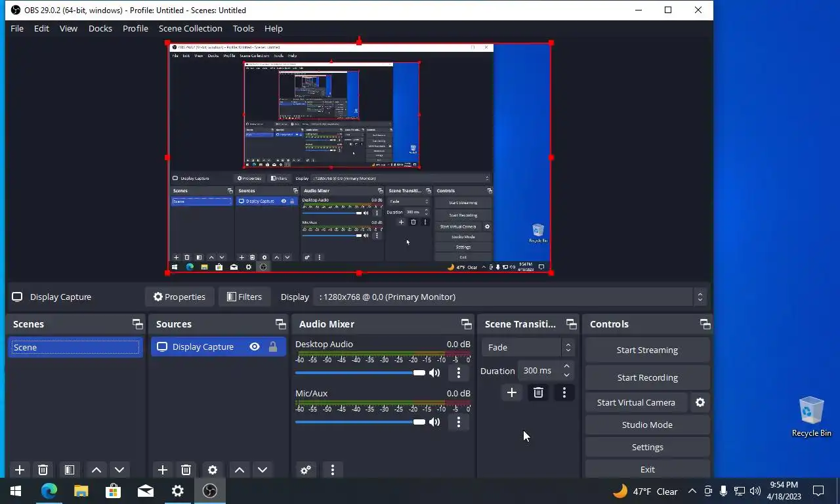Toggle Display Capture visibility eye
This screenshot has width=840, height=504.
pos(255,346)
